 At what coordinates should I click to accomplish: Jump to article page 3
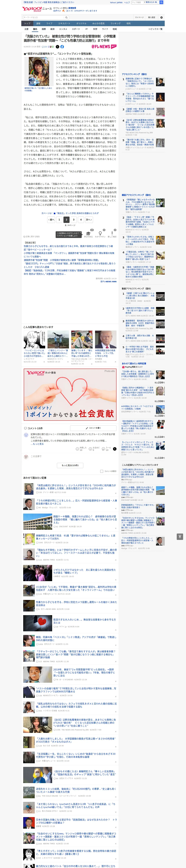[74, 220]
